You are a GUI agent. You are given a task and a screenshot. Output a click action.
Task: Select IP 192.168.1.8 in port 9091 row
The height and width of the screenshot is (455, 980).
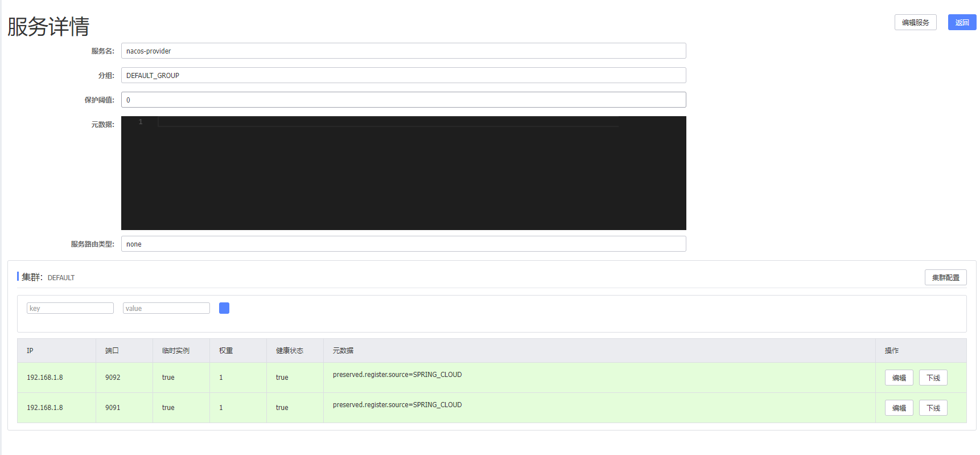(45, 408)
